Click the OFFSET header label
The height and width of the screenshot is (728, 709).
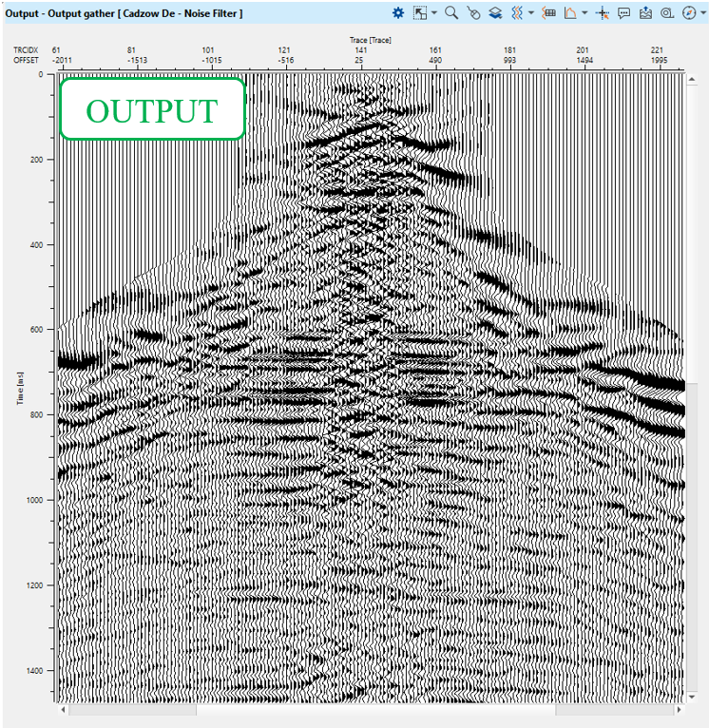[x=26, y=61]
